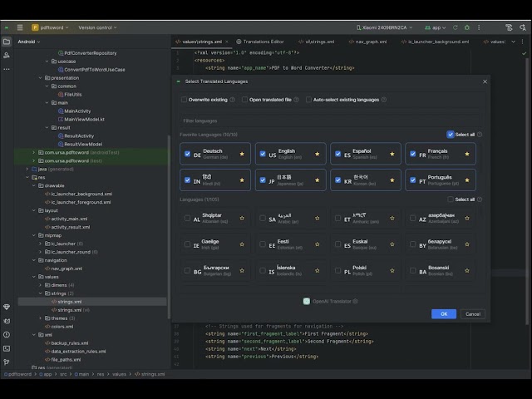Viewport: 532px width, 399px height.
Task: Click the OK button in the dialog
Action: click(444, 314)
